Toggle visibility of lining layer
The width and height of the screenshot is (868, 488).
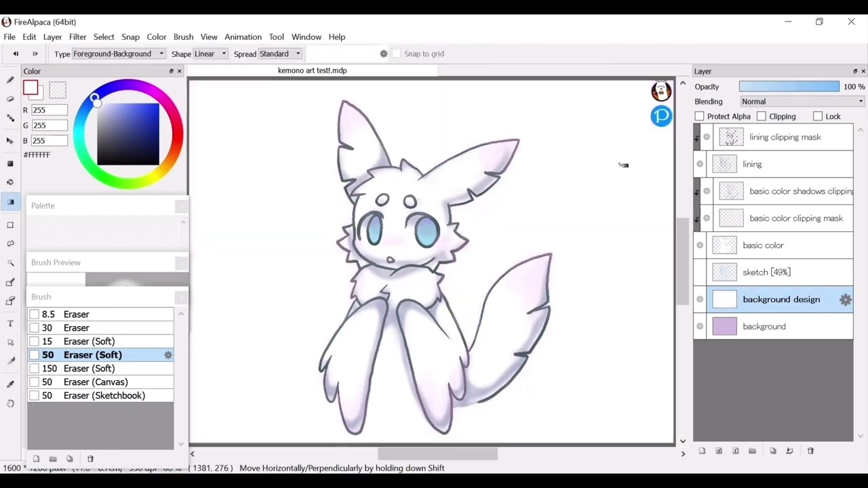(700, 164)
